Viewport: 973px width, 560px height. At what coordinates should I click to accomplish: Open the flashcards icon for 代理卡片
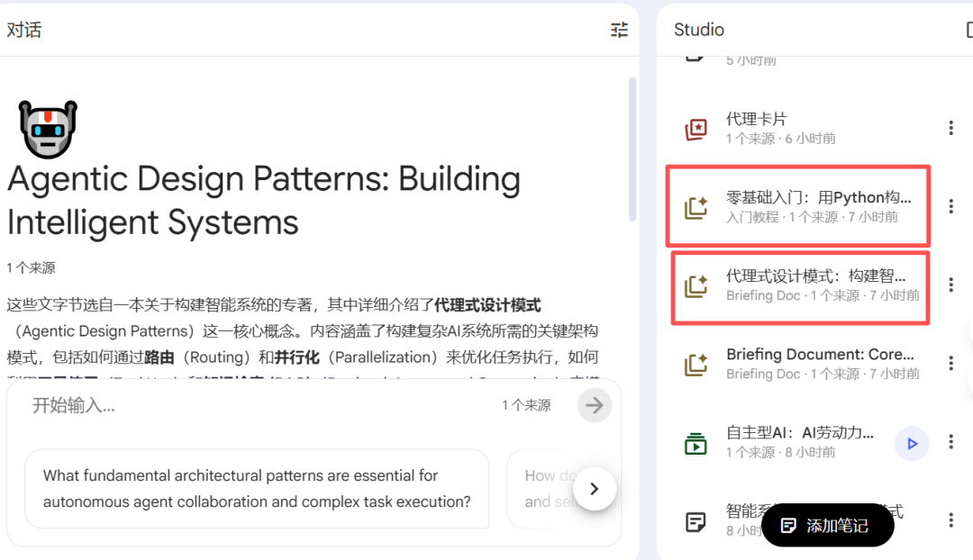(x=696, y=127)
